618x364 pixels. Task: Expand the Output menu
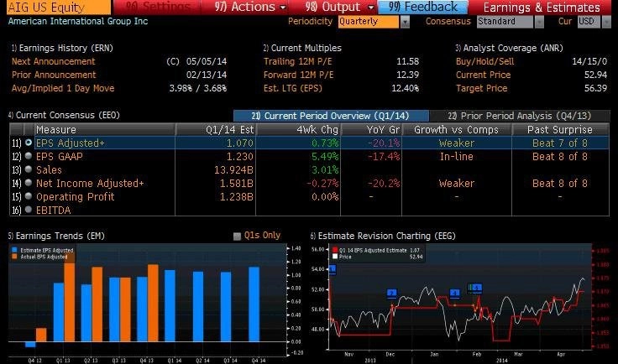[339, 7]
